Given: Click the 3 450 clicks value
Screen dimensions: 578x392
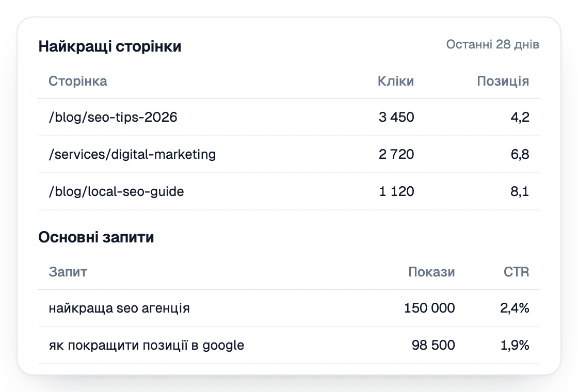Looking at the screenshot, I should tap(396, 117).
